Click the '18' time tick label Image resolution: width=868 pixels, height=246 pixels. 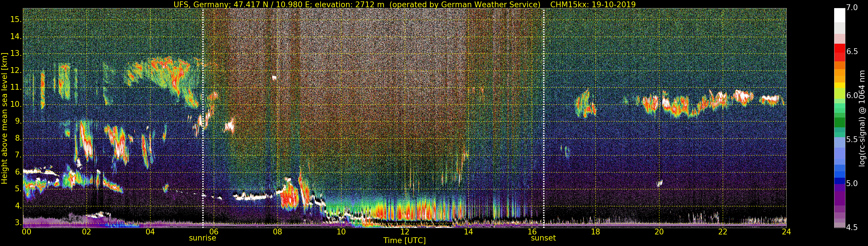595,232
